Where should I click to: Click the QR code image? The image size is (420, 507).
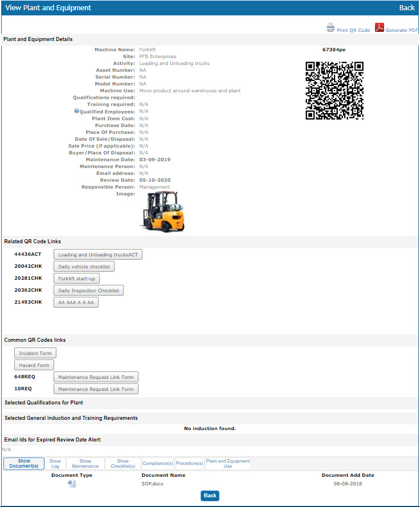point(335,91)
